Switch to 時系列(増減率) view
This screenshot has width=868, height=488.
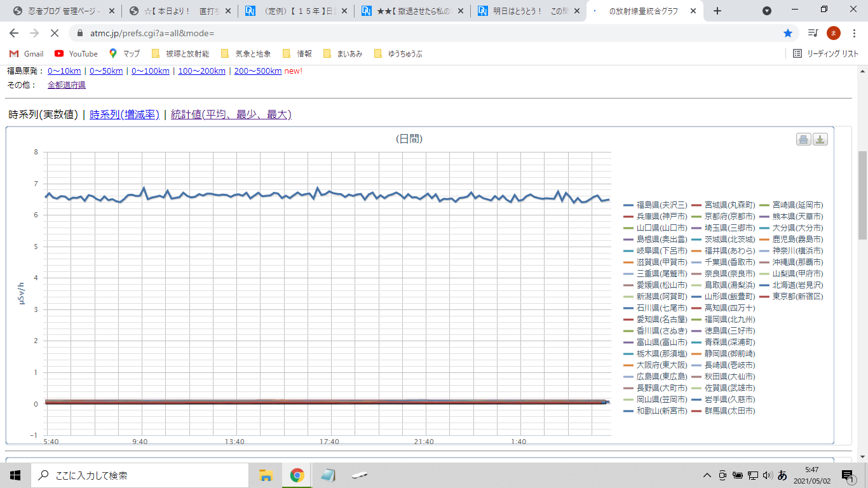125,114
